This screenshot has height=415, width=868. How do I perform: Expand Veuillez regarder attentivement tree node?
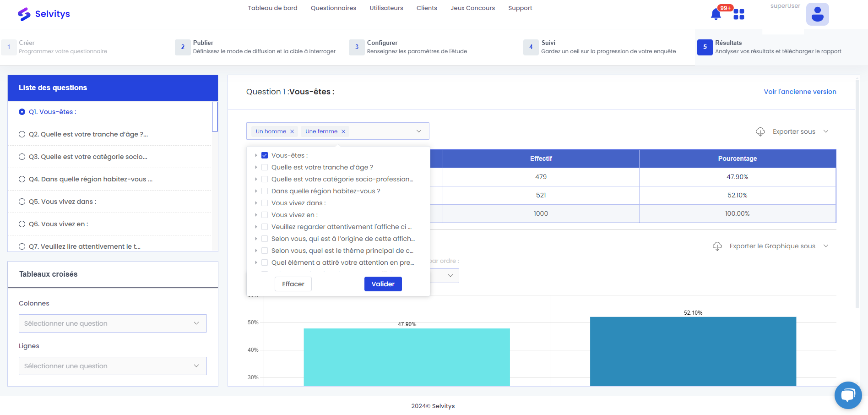pos(256,227)
